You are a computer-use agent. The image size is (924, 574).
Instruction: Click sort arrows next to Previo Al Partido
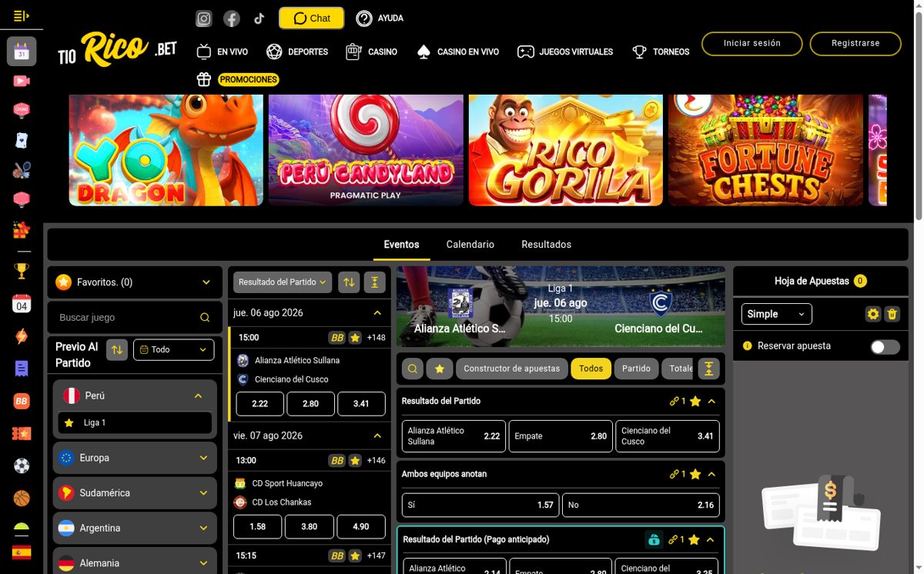(x=117, y=349)
